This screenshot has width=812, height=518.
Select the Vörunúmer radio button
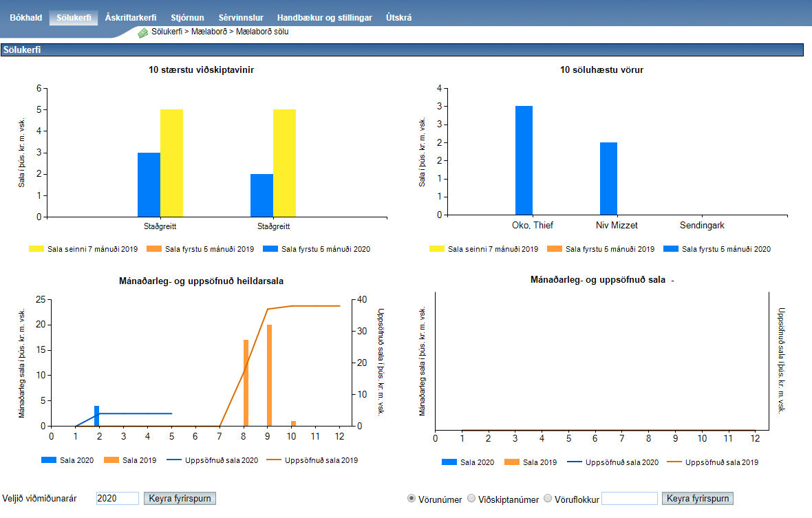point(412,499)
